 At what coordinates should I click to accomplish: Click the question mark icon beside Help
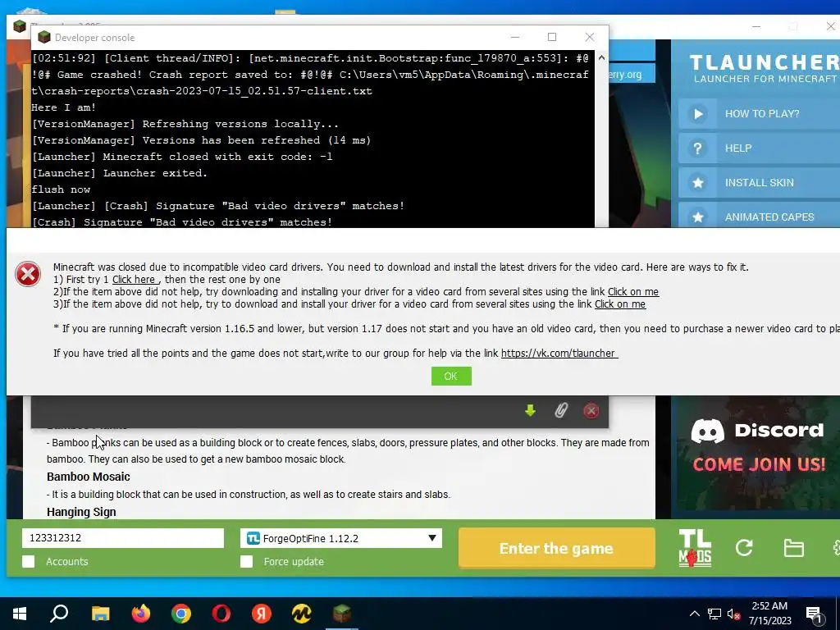697,148
